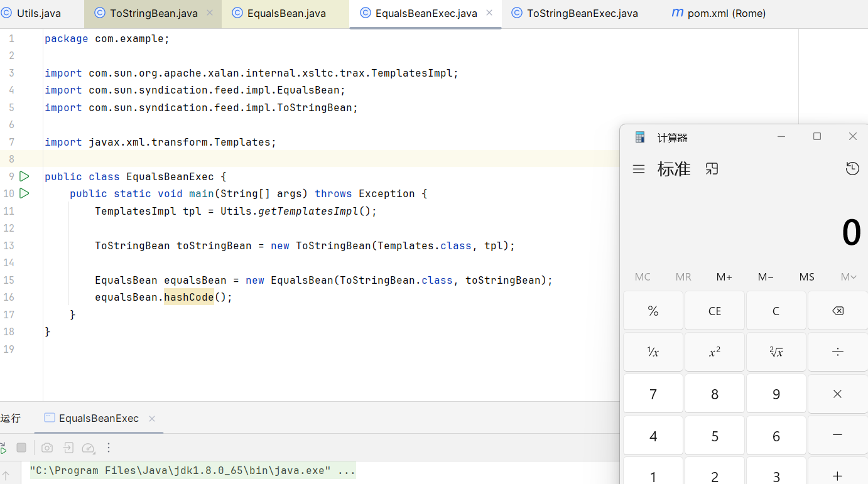The height and width of the screenshot is (484, 868).
Task: Click the number 7 key
Action: (653, 394)
